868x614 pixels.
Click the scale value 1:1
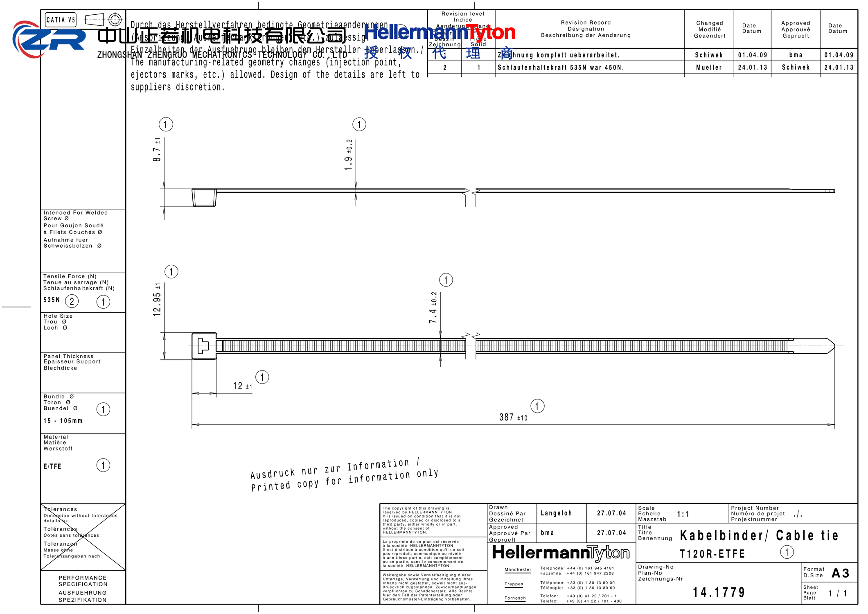(683, 514)
